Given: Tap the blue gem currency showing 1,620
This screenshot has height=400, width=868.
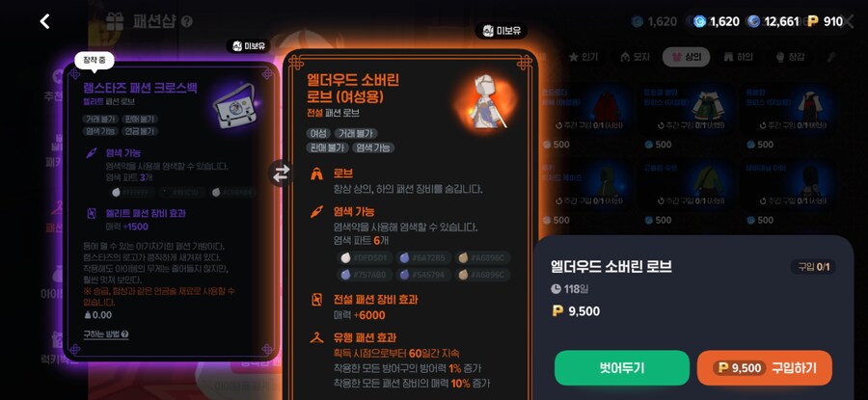Looking at the screenshot, I should (x=717, y=21).
